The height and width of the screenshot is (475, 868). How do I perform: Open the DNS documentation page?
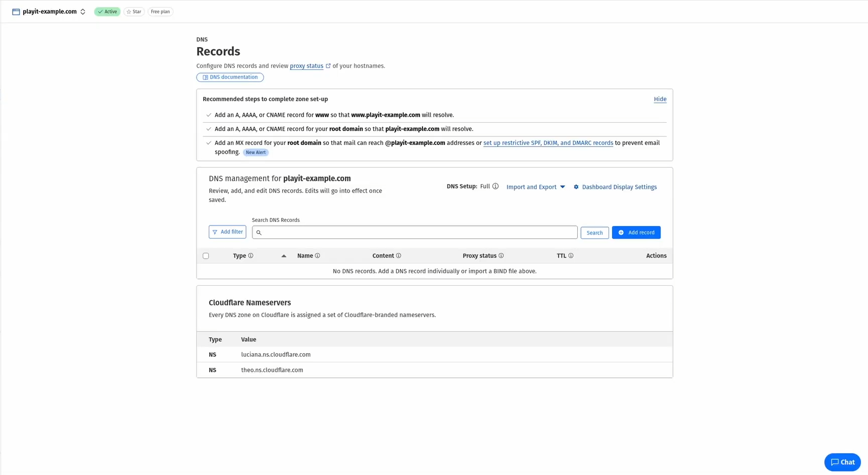[x=230, y=77]
